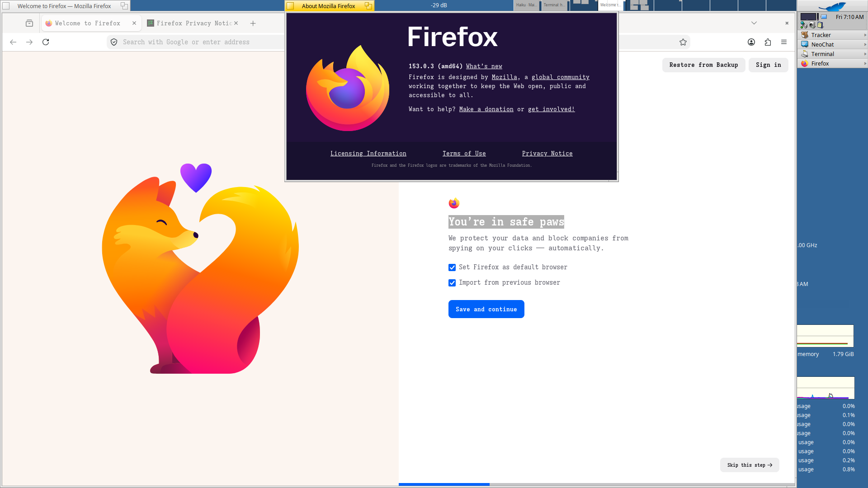Click the Save and continue button

point(486,309)
